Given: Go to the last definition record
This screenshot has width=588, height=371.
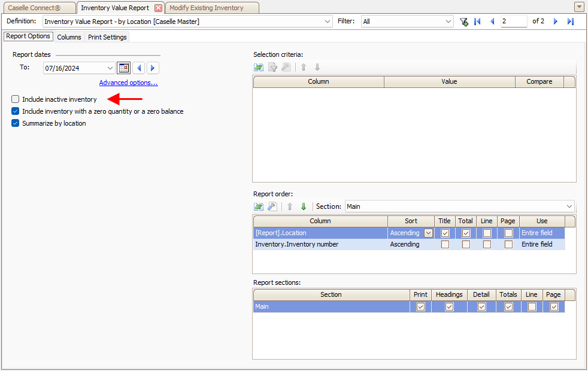Looking at the screenshot, I should (x=571, y=22).
